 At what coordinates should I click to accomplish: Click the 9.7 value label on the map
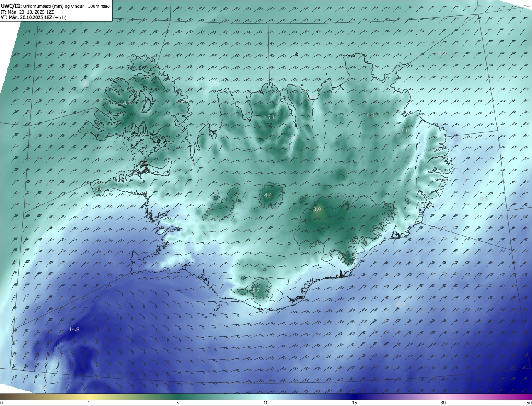click(x=214, y=83)
